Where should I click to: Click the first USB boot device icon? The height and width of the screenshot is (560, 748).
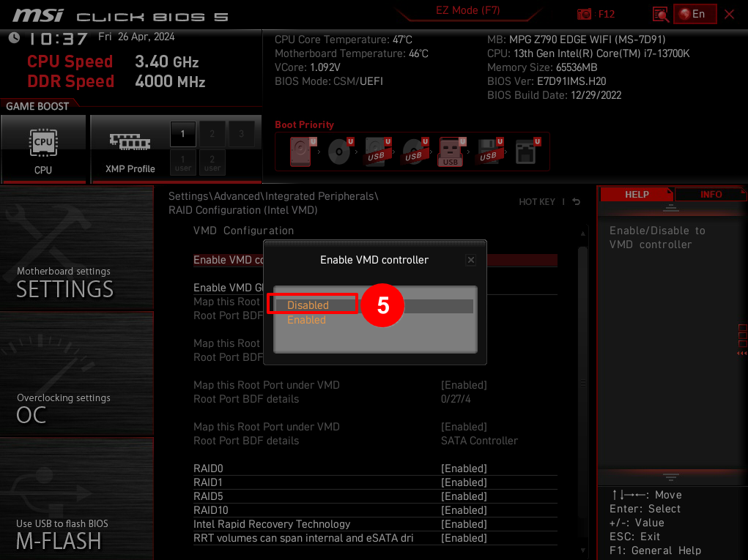point(374,152)
